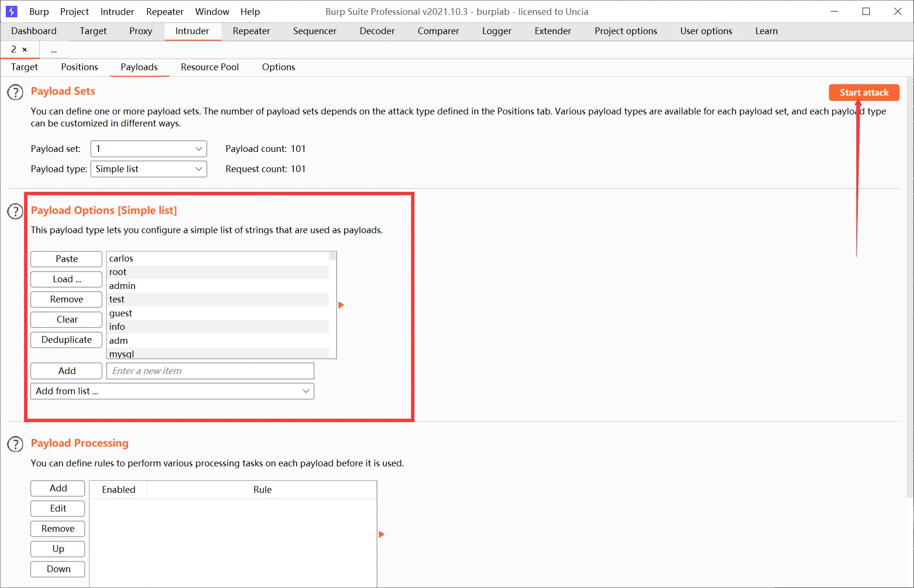This screenshot has height=588, width=914.
Task: Expand the Add from list dropdown
Action: pos(172,391)
